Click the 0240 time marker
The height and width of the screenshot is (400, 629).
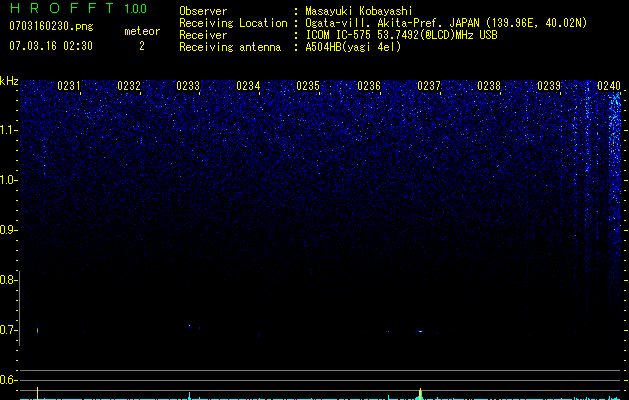pos(609,85)
